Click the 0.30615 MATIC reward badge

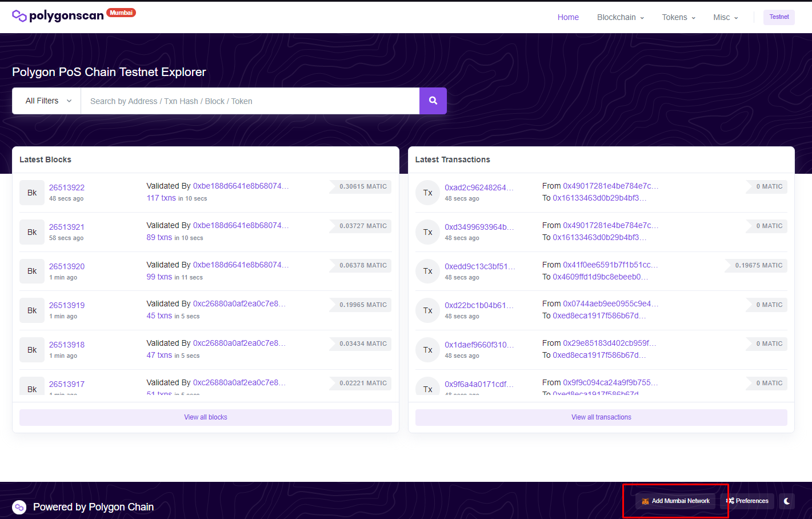click(x=361, y=187)
